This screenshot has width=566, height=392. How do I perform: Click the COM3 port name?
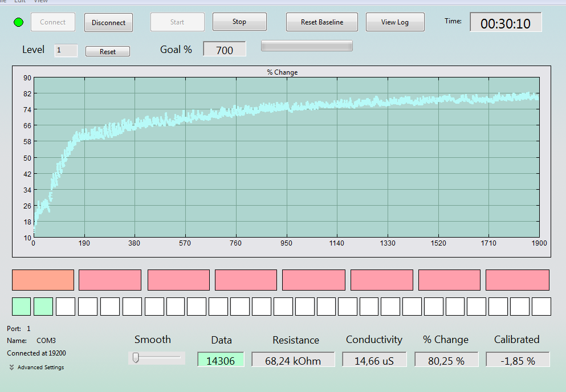(x=46, y=340)
